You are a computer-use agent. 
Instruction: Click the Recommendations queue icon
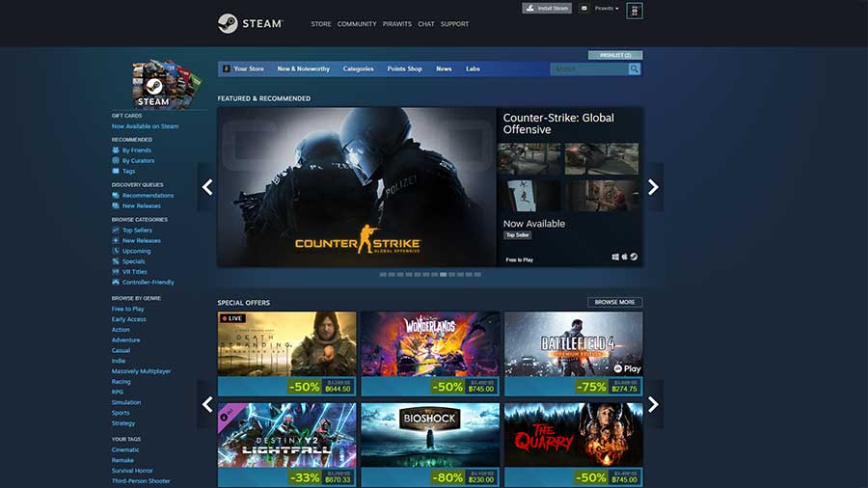[x=116, y=196]
